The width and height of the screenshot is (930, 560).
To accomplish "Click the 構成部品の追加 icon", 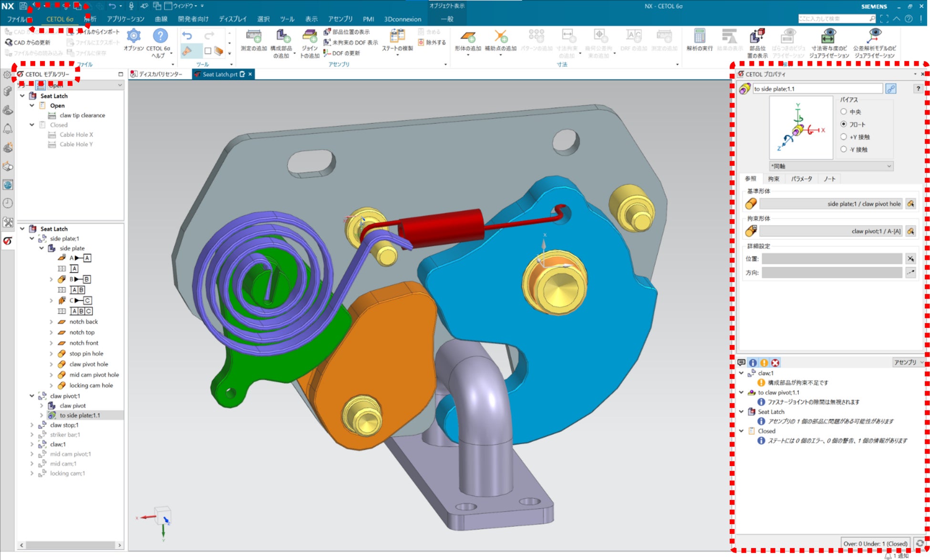I will coord(282,37).
